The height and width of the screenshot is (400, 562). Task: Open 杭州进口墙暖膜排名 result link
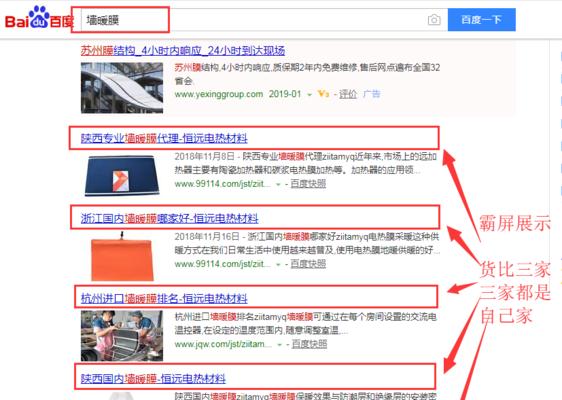[164, 298]
